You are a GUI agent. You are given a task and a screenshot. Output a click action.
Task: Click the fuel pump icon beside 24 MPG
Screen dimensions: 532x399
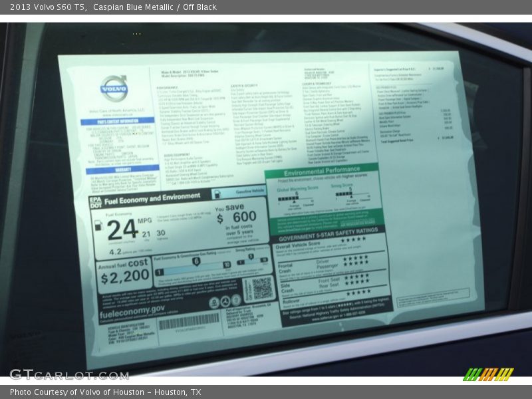coord(98,226)
